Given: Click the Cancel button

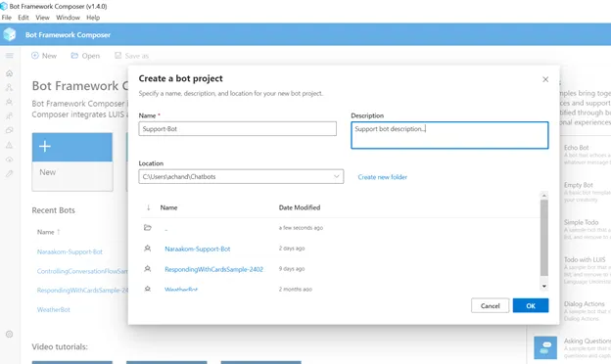Looking at the screenshot, I should tap(491, 305).
